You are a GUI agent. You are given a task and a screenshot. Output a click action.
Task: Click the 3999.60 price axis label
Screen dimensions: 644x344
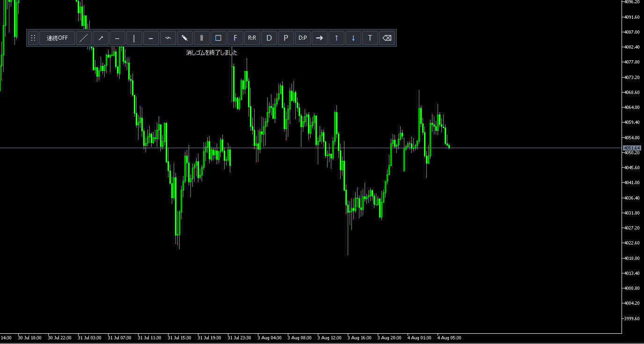pyautogui.click(x=632, y=318)
